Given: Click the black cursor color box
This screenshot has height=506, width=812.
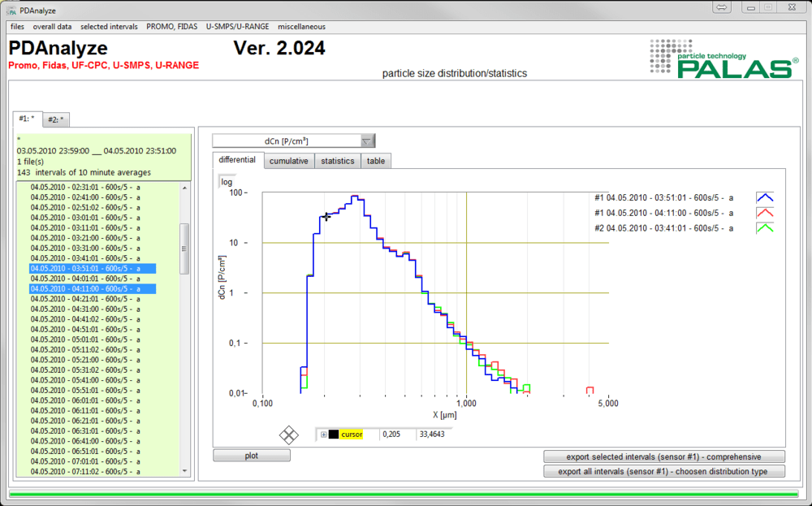Looking at the screenshot, I should [334, 435].
